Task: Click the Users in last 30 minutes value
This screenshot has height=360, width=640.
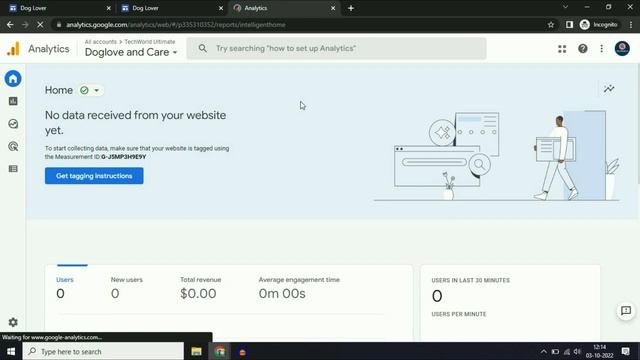Action: [437, 296]
